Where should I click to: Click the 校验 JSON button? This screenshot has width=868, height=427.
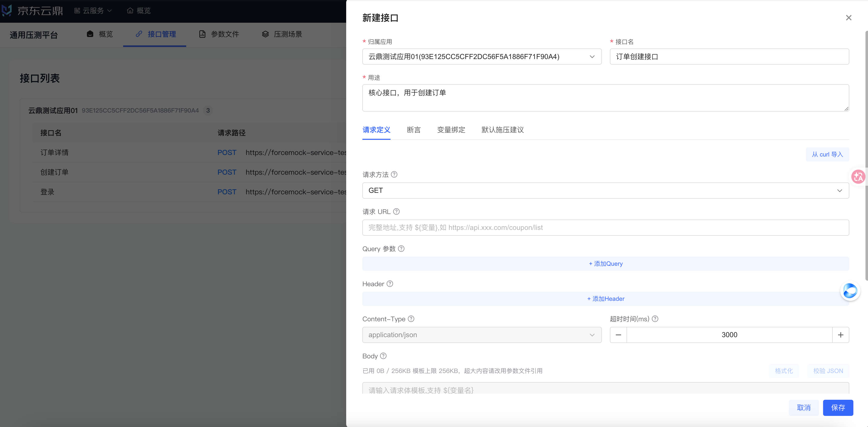(x=828, y=371)
